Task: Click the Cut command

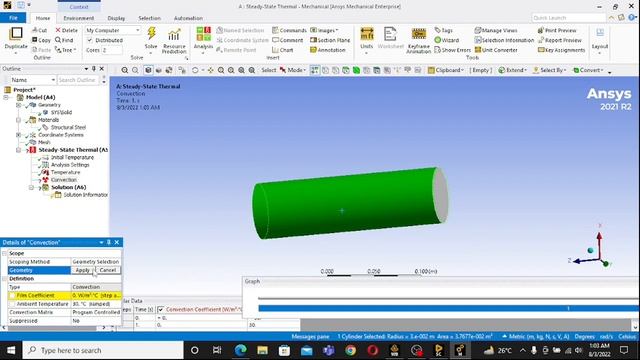Action: 40,30
